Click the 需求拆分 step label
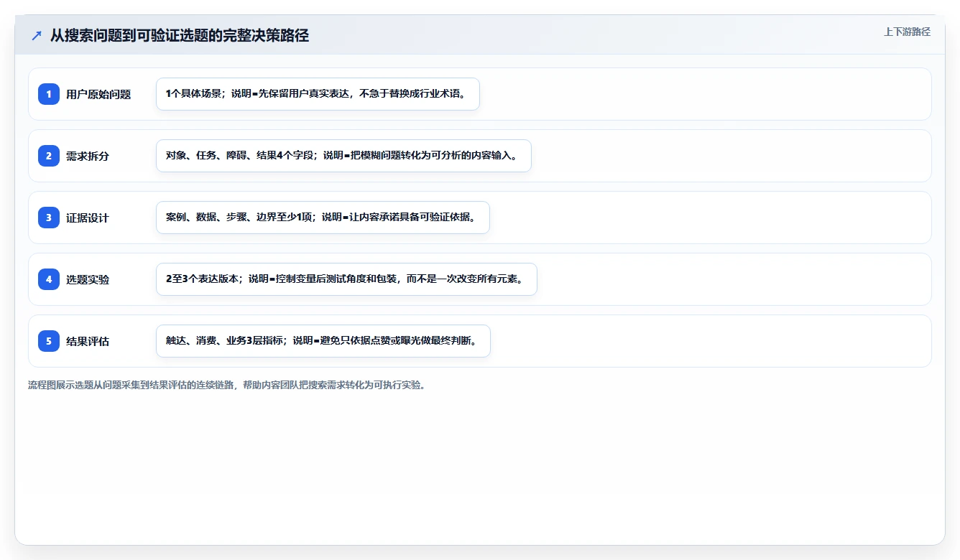The image size is (960, 560). click(88, 156)
